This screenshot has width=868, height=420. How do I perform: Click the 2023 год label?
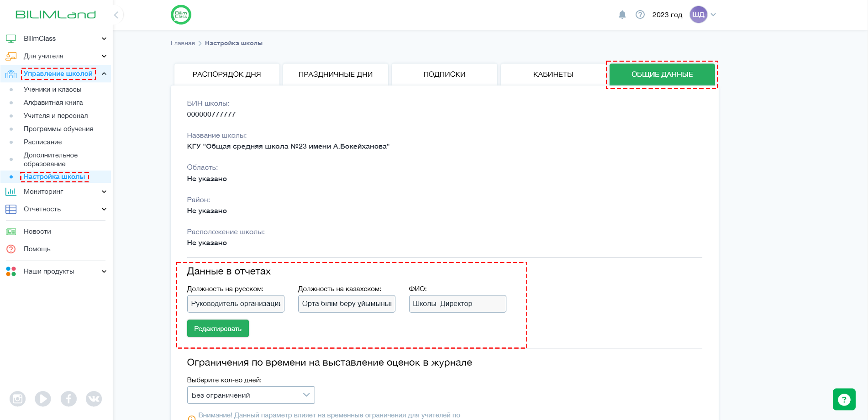tap(667, 14)
